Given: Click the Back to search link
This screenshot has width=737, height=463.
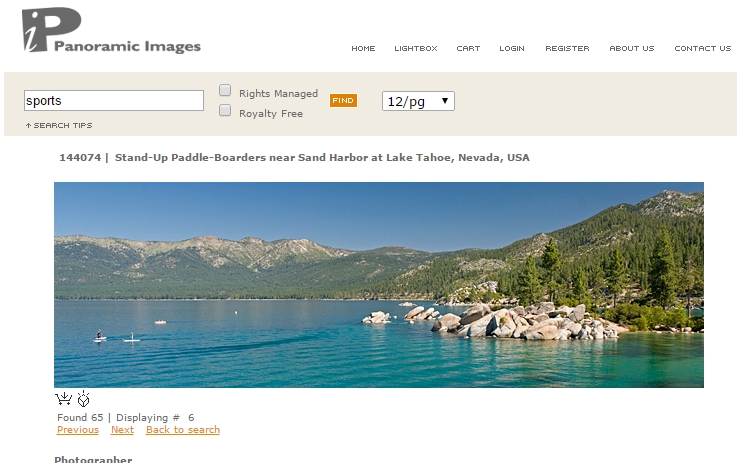Looking at the screenshot, I should pos(183,430).
